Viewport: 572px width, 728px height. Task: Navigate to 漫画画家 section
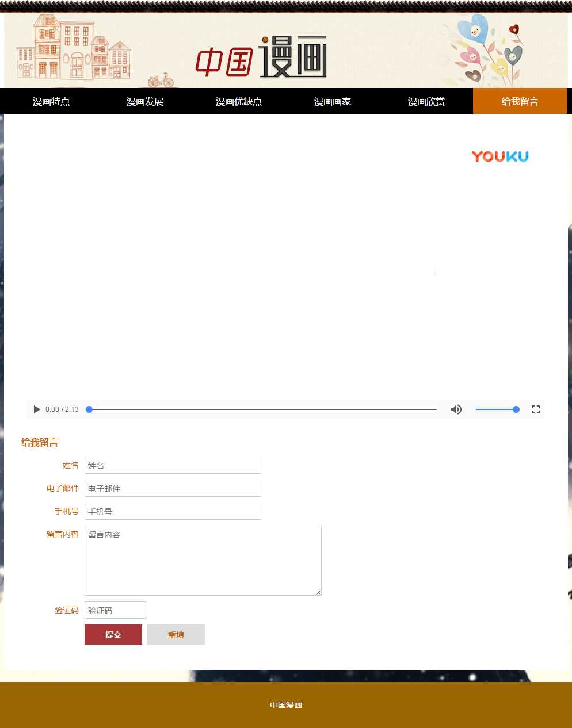tap(333, 102)
